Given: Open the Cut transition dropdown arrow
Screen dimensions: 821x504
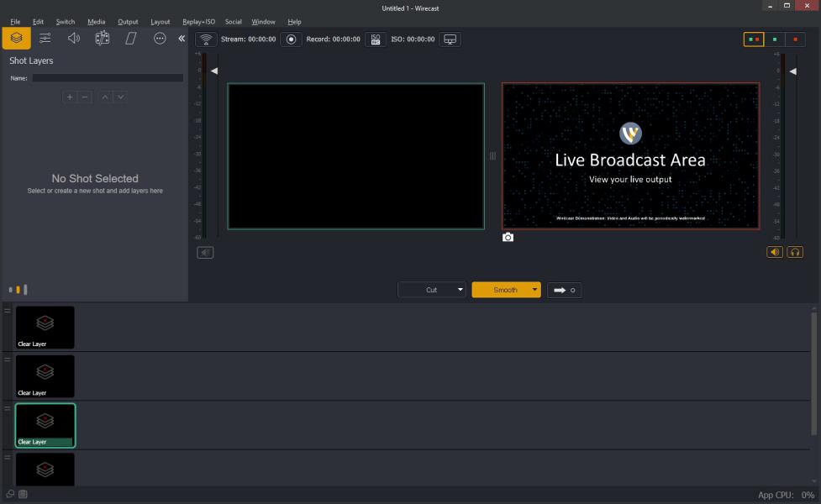Looking at the screenshot, I should tap(460, 290).
